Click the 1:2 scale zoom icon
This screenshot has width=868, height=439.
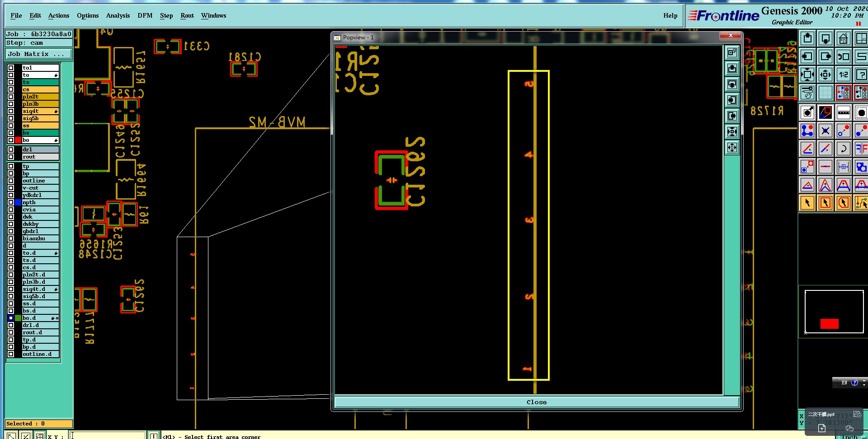[844, 75]
